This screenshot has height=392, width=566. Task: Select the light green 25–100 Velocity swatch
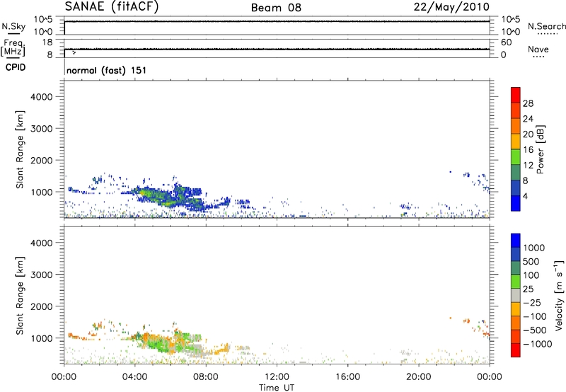point(516,282)
